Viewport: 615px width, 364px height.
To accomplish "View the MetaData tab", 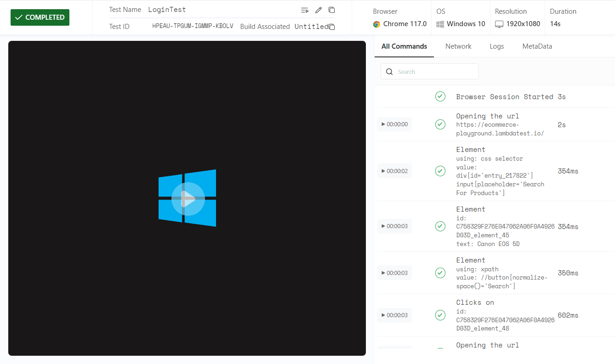I will (537, 46).
